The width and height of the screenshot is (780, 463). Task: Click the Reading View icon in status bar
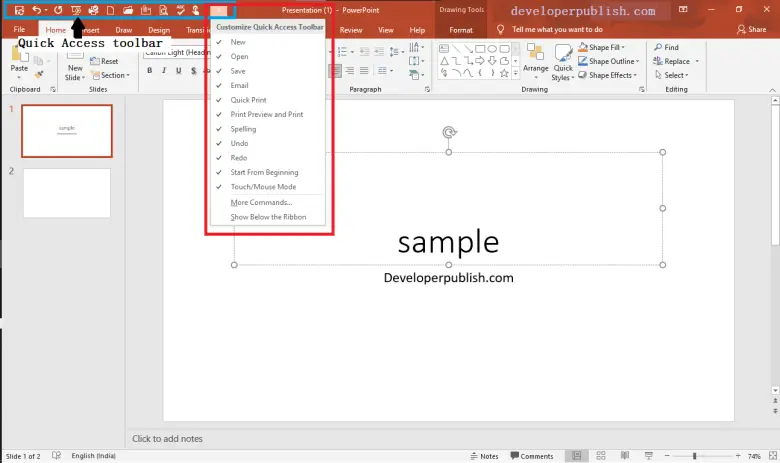click(625, 456)
